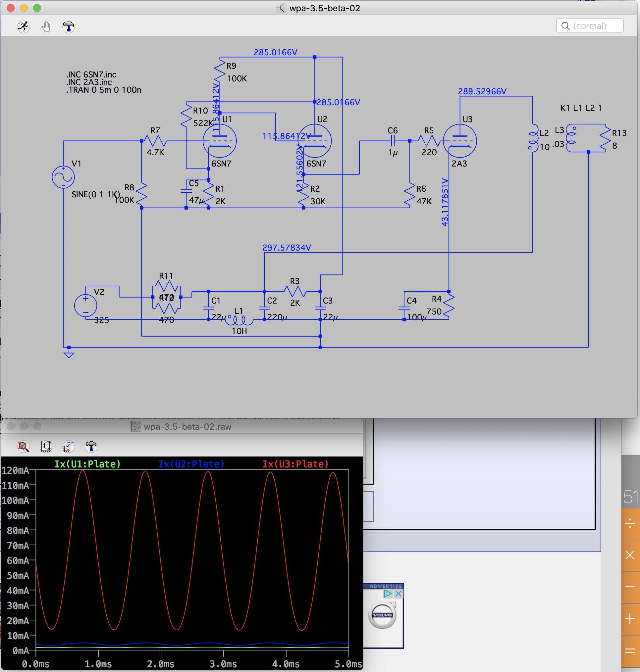
Task: Click the AdChoices triangle icon on the ad
Action: click(x=388, y=594)
